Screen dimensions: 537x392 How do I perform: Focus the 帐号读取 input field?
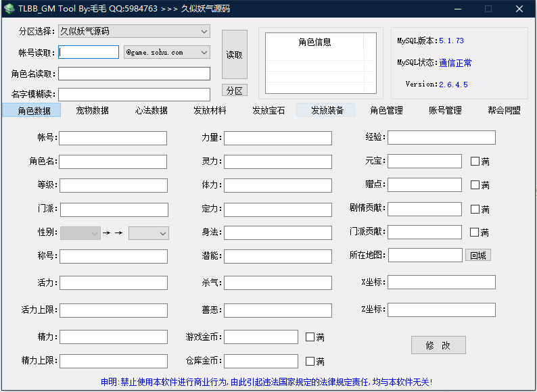(89, 52)
